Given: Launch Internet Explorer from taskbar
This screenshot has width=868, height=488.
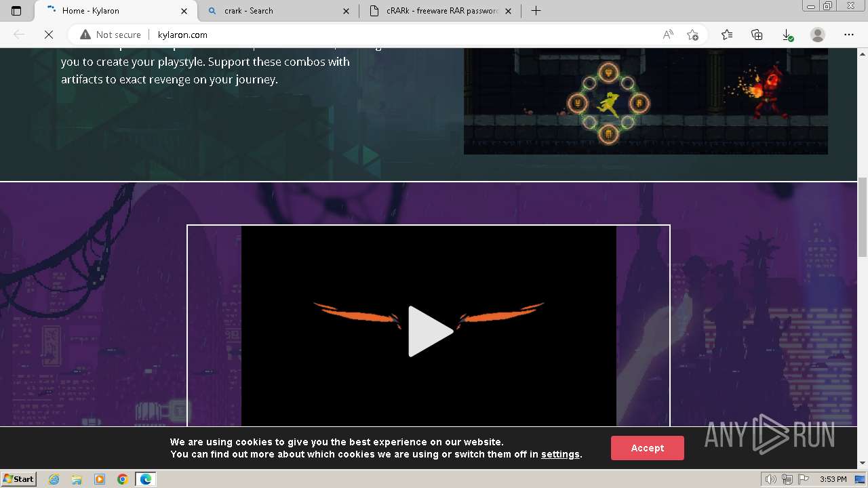Looking at the screenshot, I should click(x=54, y=479).
